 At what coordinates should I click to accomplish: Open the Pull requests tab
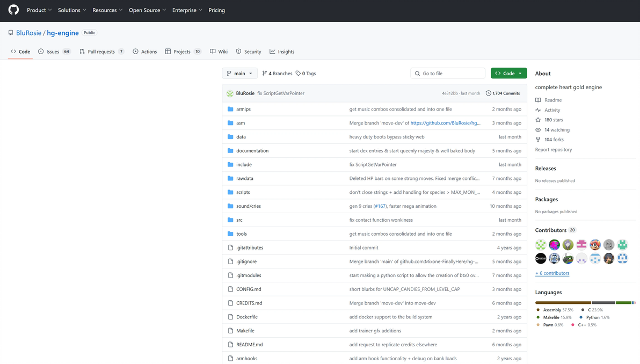(x=101, y=52)
